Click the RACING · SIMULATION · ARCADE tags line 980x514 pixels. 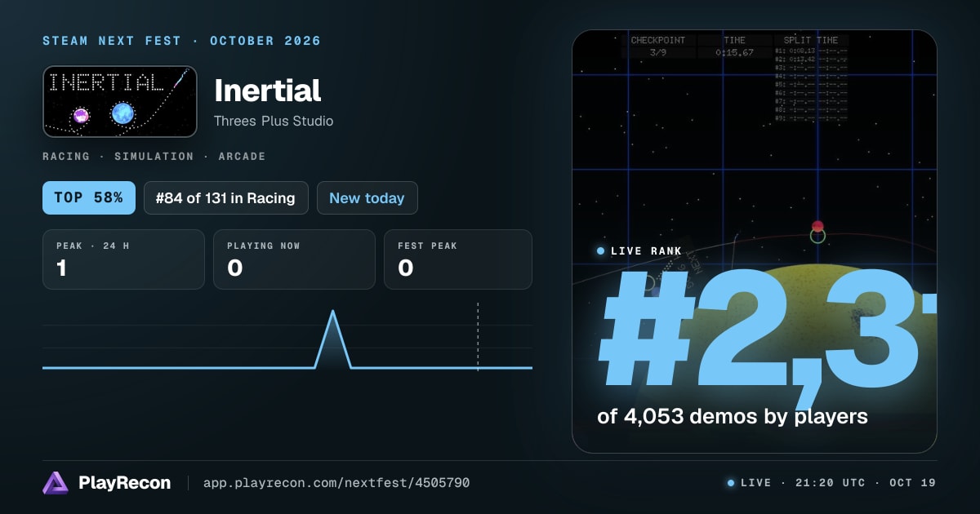(154, 156)
